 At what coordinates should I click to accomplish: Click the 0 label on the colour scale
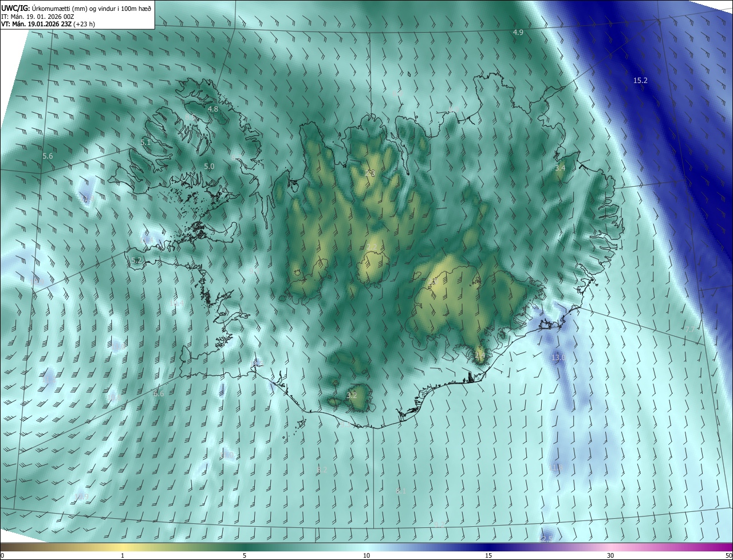[x=2, y=555]
